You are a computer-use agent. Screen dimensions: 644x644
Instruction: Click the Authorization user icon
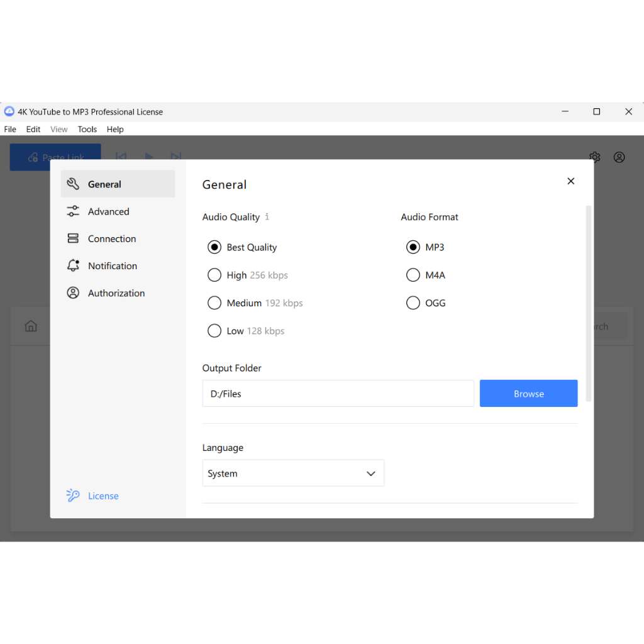click(73, 293)
